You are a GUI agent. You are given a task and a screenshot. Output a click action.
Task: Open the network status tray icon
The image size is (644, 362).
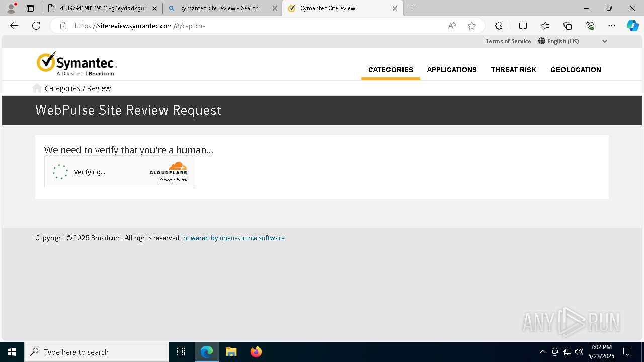[x=567, y=352]
